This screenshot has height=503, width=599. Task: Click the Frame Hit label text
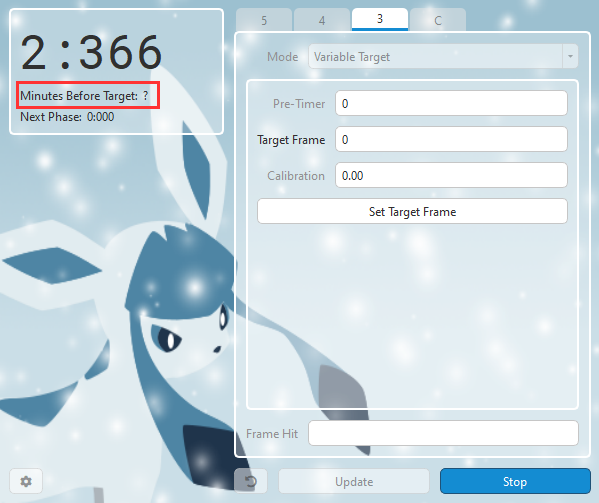[272, 433]
